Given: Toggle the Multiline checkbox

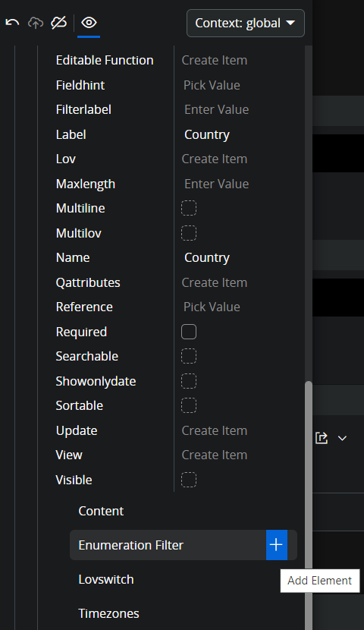Looking at the screenshot, I should tap(189, 208).
